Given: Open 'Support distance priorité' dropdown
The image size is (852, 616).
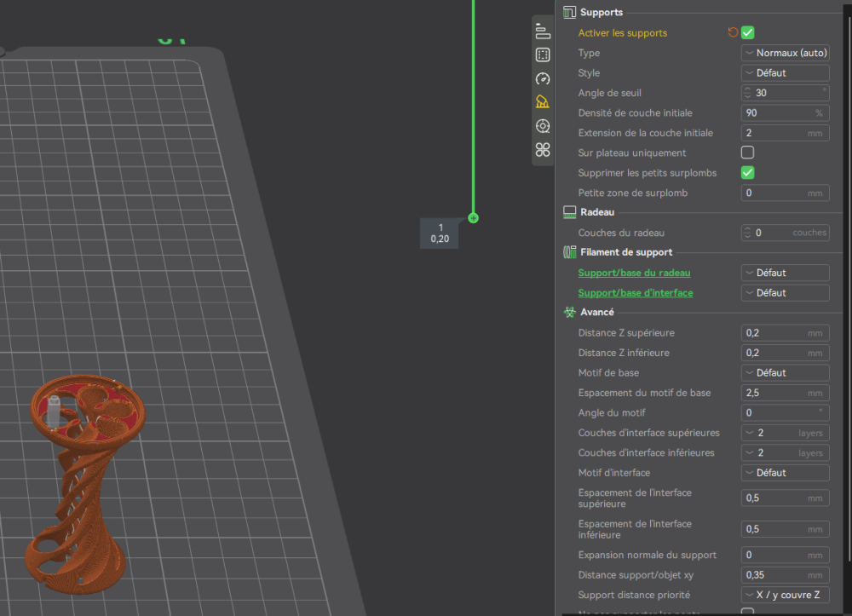Looking at the screenshot, I should click(x=786, y=595).
